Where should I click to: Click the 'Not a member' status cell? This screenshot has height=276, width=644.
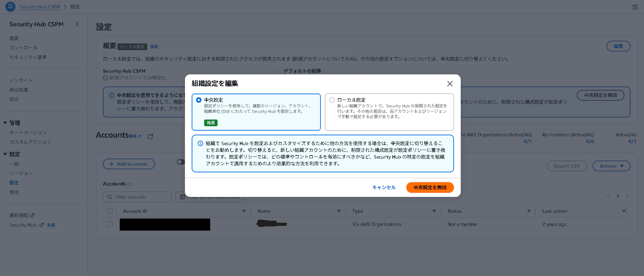(462, 224)
